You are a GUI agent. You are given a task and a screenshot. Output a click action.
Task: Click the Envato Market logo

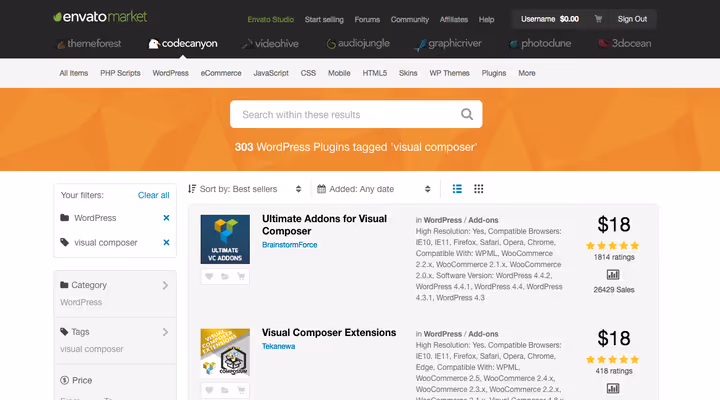[100, 17]
